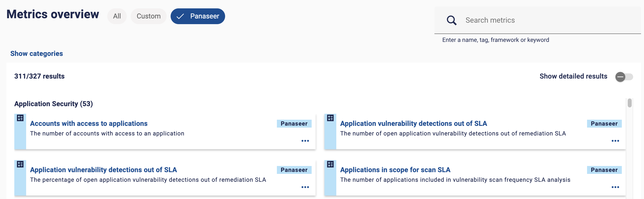The height and width of the screenshot is (199, 644).
Task: Click calculator icon on Accounts with access card
Action: click(20, 118)
